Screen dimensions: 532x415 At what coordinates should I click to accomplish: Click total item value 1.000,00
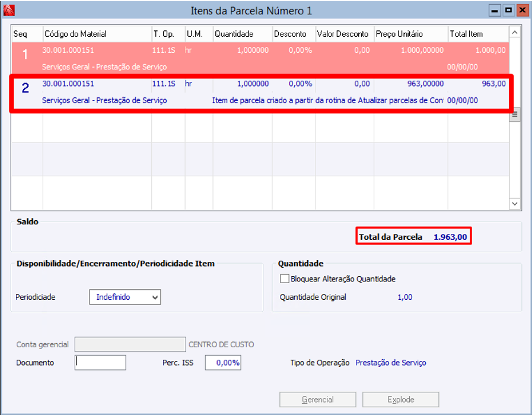[x=490, y=50]
